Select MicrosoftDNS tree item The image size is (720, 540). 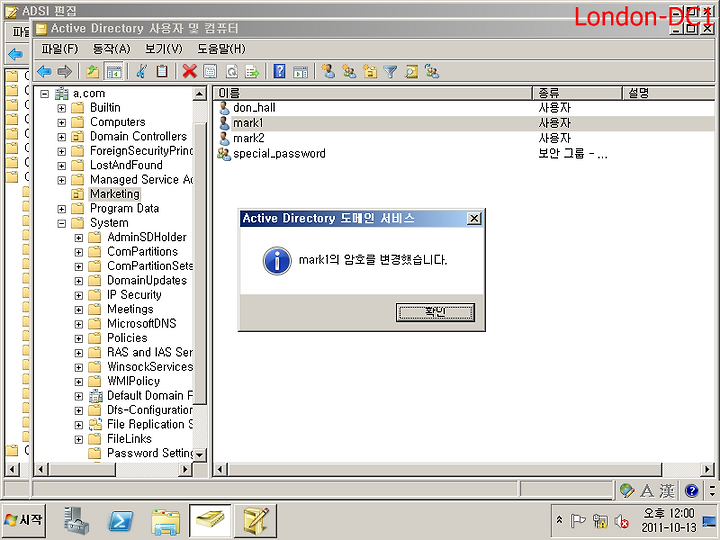(141, 324)
